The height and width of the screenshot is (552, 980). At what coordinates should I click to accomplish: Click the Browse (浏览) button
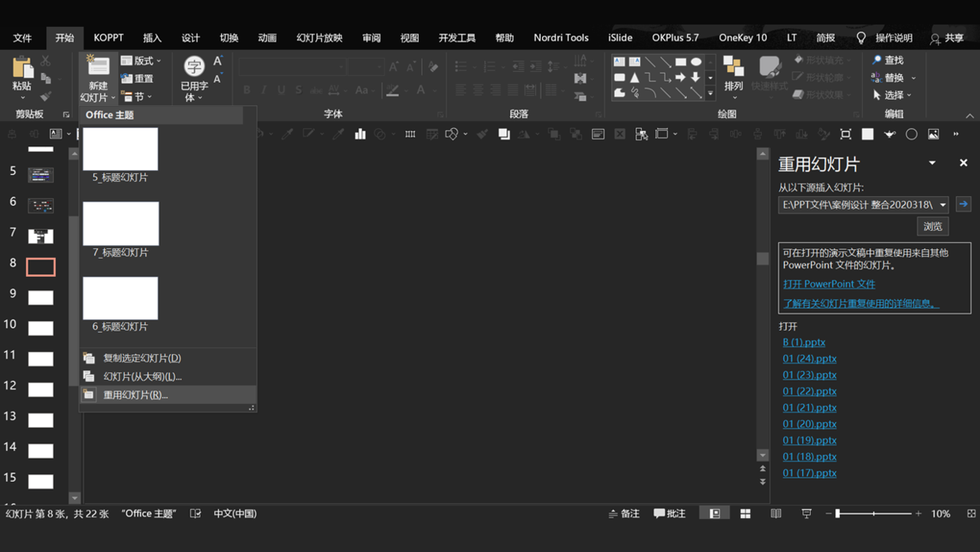click(x=933, y=227)
